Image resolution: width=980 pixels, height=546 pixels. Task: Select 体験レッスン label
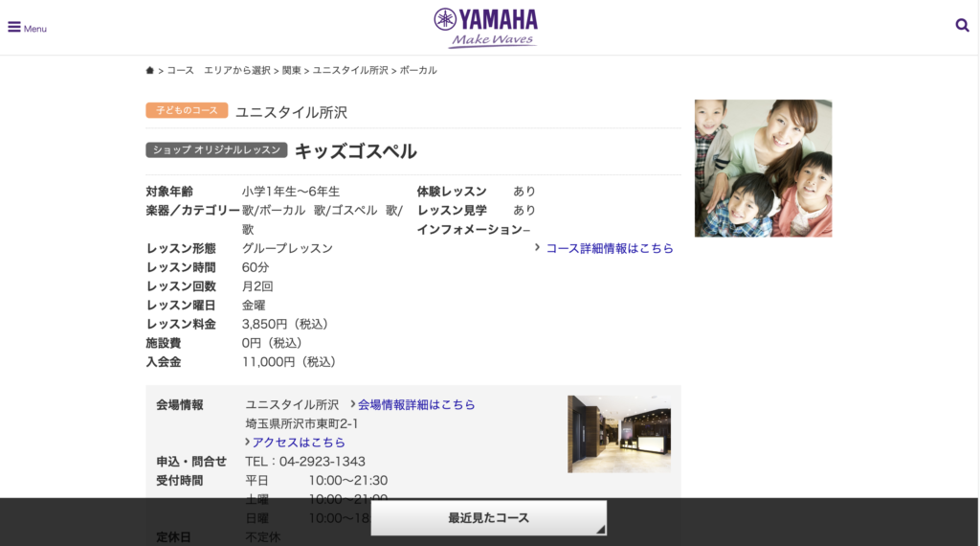pos(452,192)
